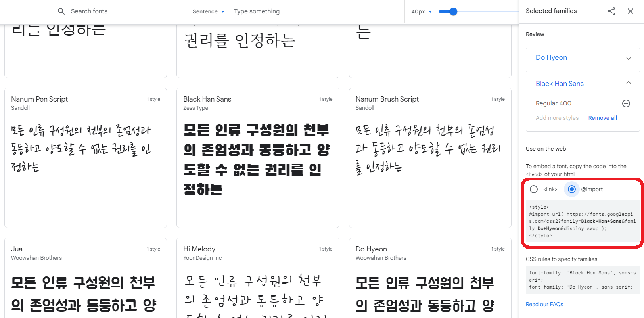
Task: Click YoonDesign Inc designer name
Action: tap(202, 258)
